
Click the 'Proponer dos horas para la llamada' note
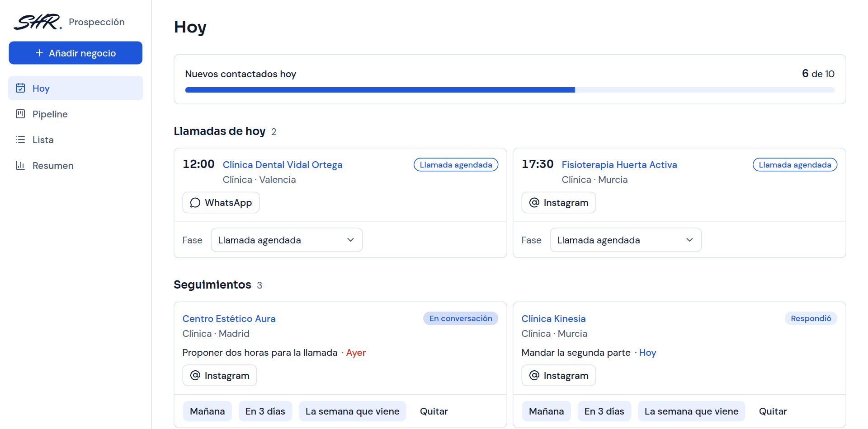tap(260, 353)
